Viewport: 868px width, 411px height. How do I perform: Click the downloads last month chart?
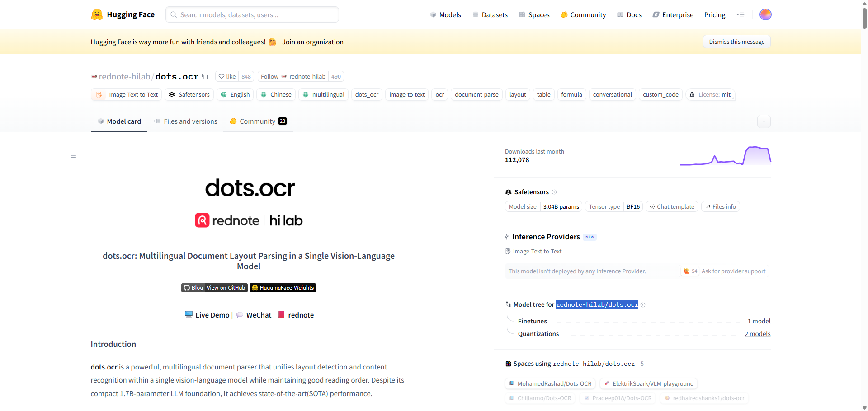[x=726, y=156]
